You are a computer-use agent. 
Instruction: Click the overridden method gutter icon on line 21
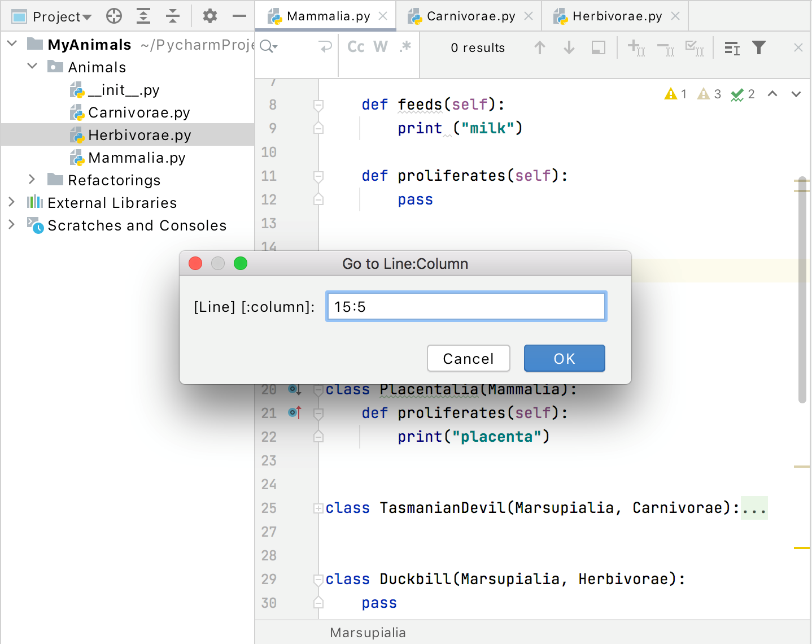[295, 413]
